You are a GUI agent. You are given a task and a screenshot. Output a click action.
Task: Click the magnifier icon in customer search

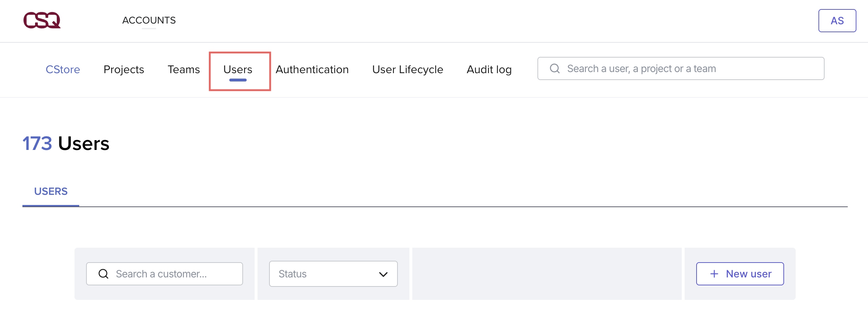103,274
